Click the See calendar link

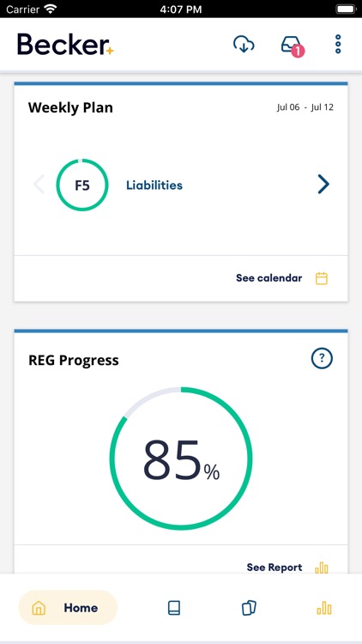coord(268,278)
